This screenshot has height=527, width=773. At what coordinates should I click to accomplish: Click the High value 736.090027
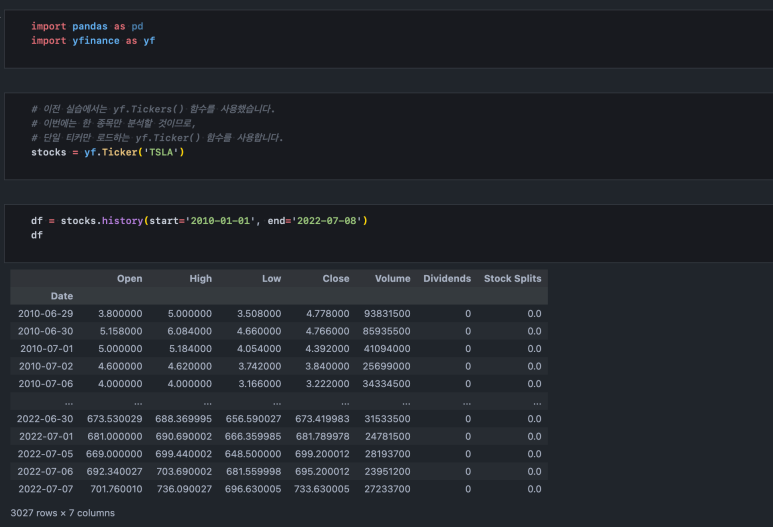click(x=184, y=489)
